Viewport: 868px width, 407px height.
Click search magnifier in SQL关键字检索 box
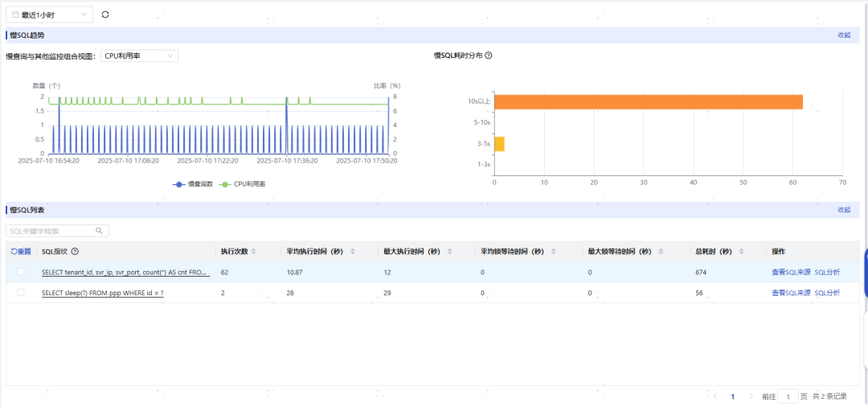99,231
